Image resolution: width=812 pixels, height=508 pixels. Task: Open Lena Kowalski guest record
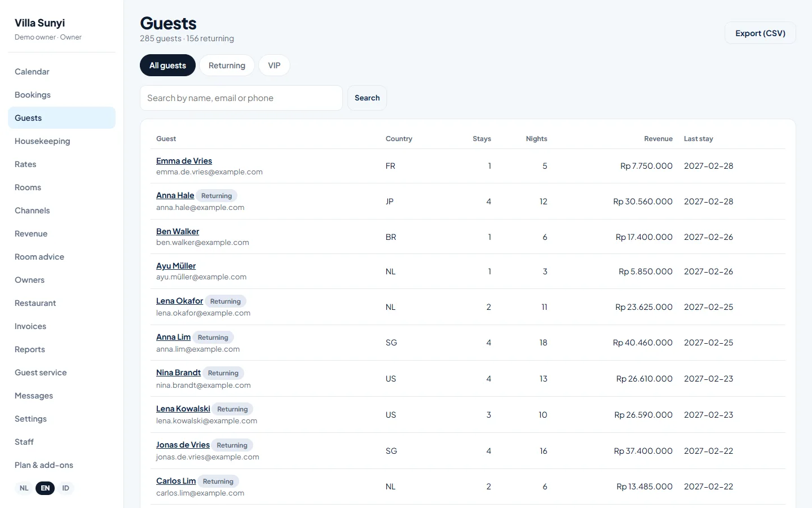183,409
